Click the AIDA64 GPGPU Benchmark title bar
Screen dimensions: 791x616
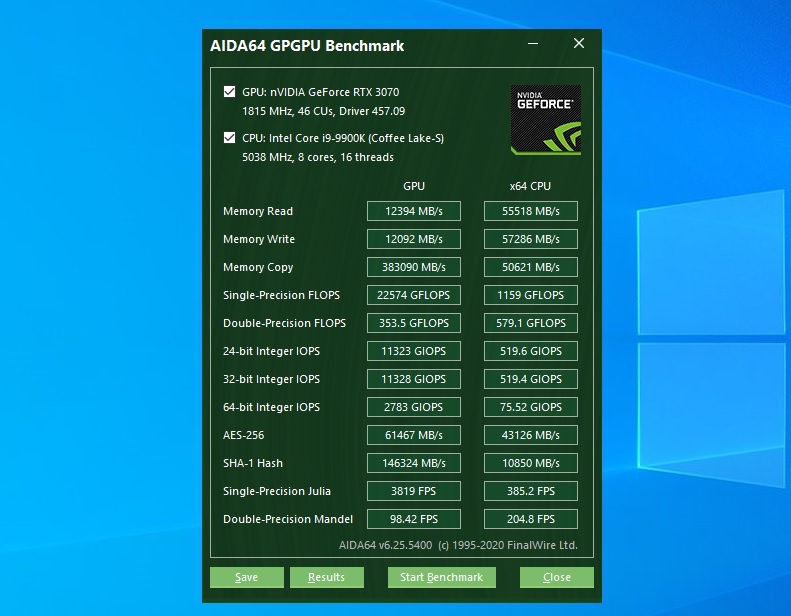tap(350, 45)
